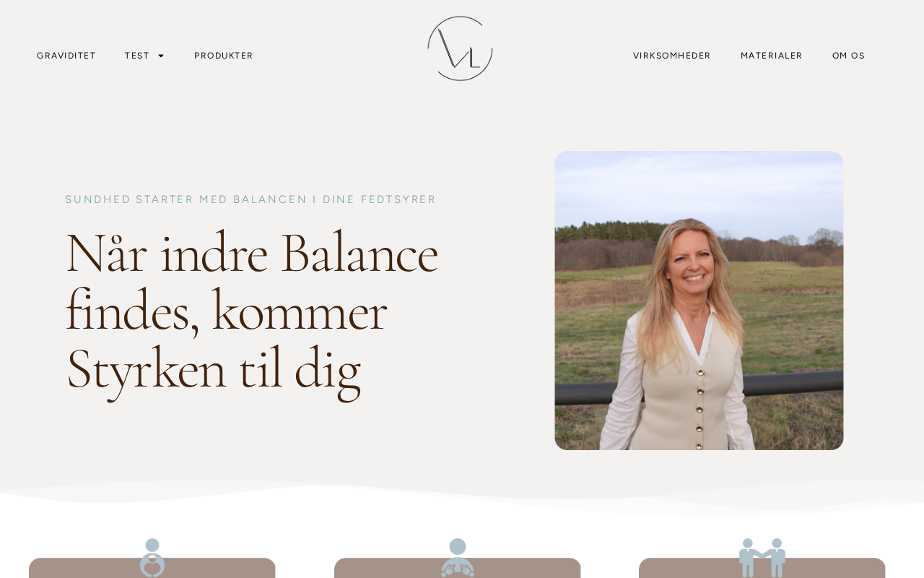
Task: Expand the Test dropdown arrow
Action: pos(161,56)
